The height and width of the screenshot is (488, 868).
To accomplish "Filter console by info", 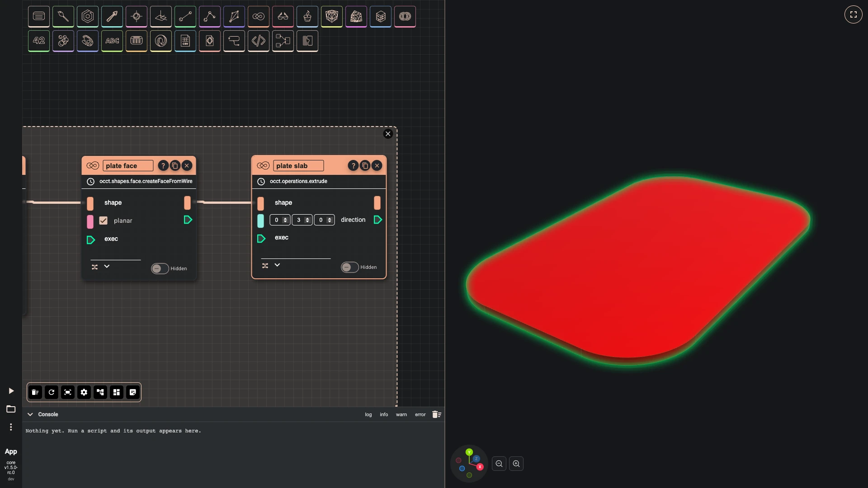I will (384, 414).
